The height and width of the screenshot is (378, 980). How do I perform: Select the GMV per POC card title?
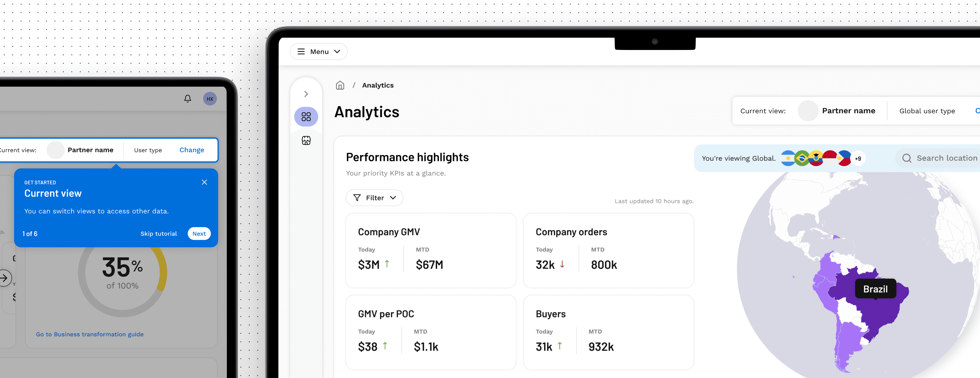coord(386,314)
